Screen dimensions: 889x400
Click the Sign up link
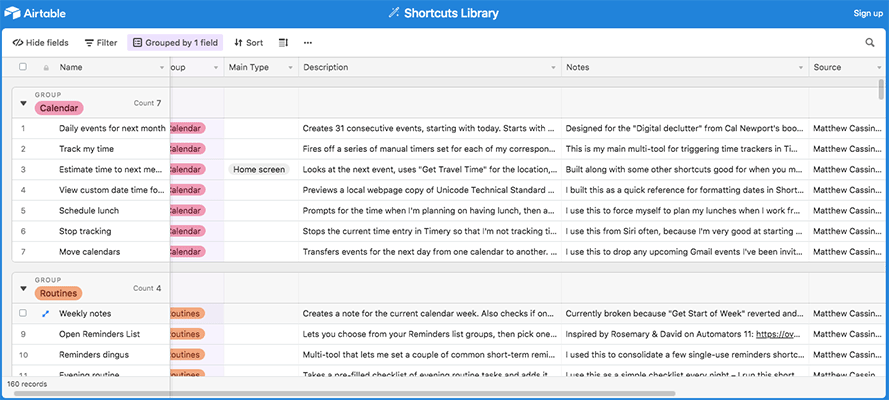868,13
